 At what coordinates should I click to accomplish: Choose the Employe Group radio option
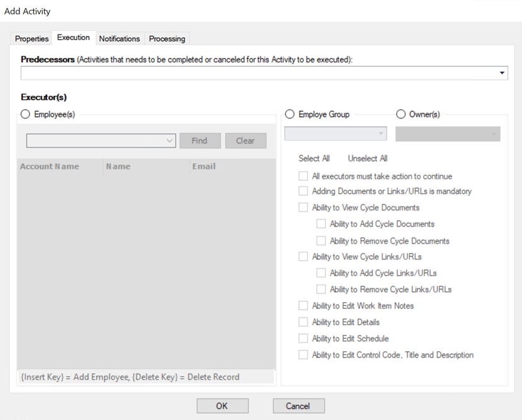[290, 115]
